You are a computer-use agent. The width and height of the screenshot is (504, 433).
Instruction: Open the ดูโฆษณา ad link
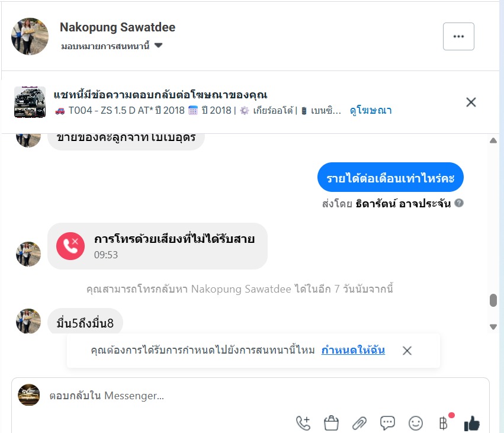tap(371, 110)
